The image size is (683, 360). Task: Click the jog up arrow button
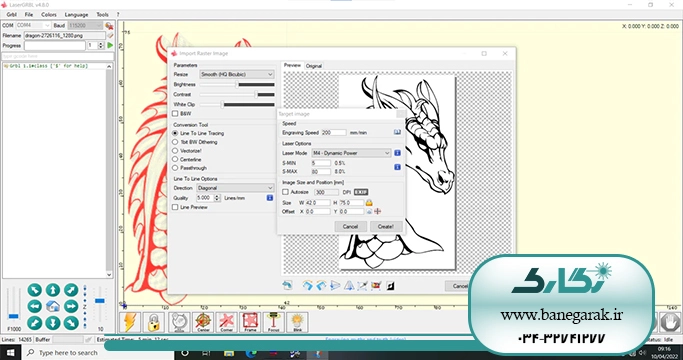pos(53,290)
